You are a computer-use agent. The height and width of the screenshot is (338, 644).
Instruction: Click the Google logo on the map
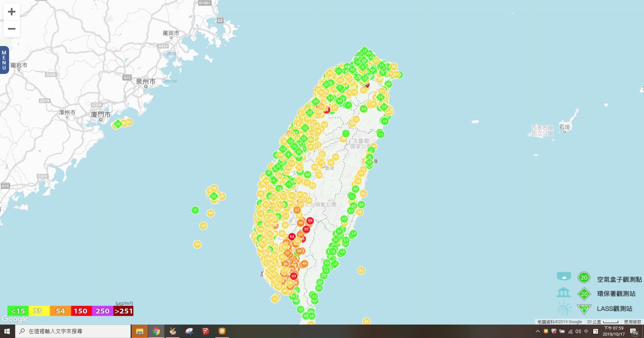(x=15, y=319)
